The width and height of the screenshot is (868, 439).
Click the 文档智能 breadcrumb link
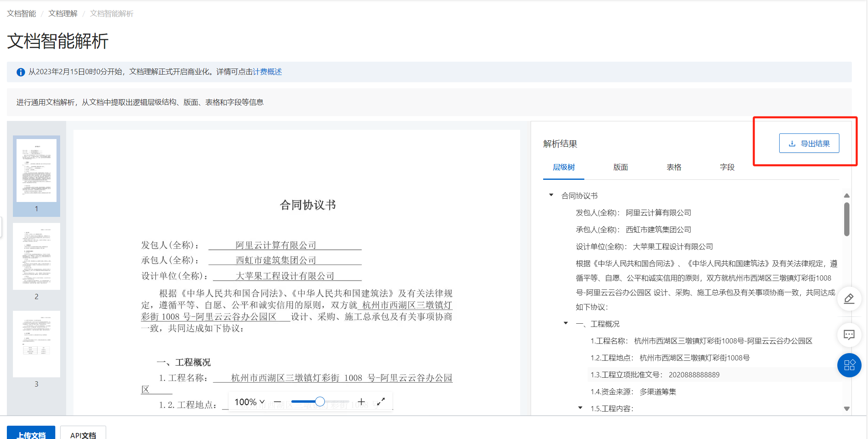click(21, 14)
